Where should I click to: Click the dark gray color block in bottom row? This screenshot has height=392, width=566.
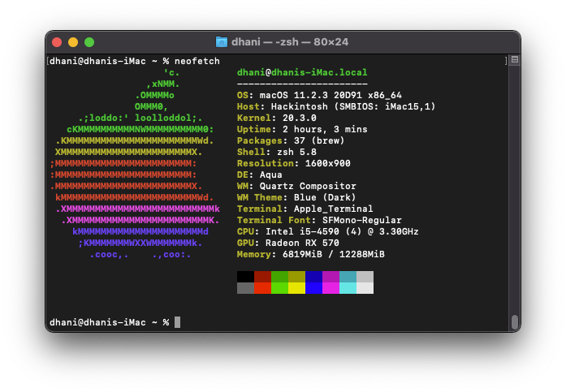[x=245, y=288]
